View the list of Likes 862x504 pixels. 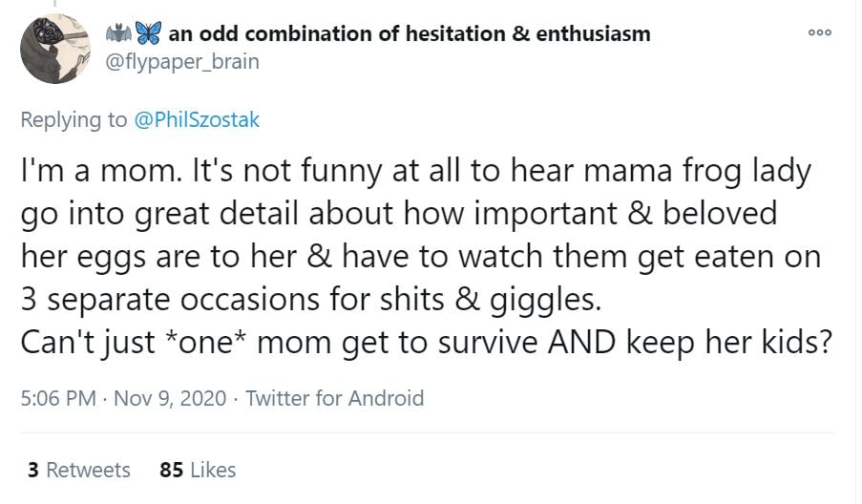point(213,470)
